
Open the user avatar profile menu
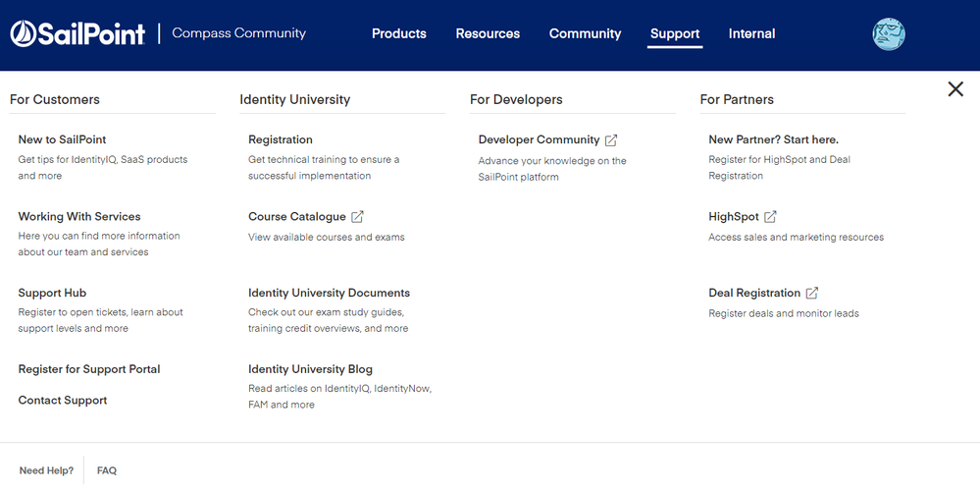pyautogui.click(x=888, y=34)
